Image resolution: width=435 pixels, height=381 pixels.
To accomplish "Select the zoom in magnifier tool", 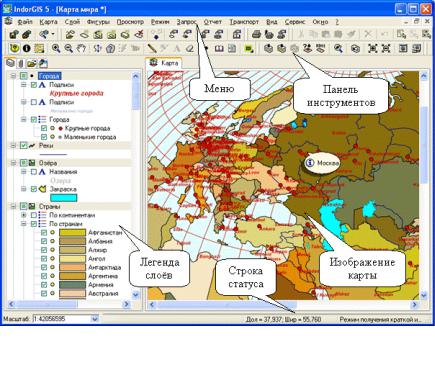I will click(x=56, y=49).
